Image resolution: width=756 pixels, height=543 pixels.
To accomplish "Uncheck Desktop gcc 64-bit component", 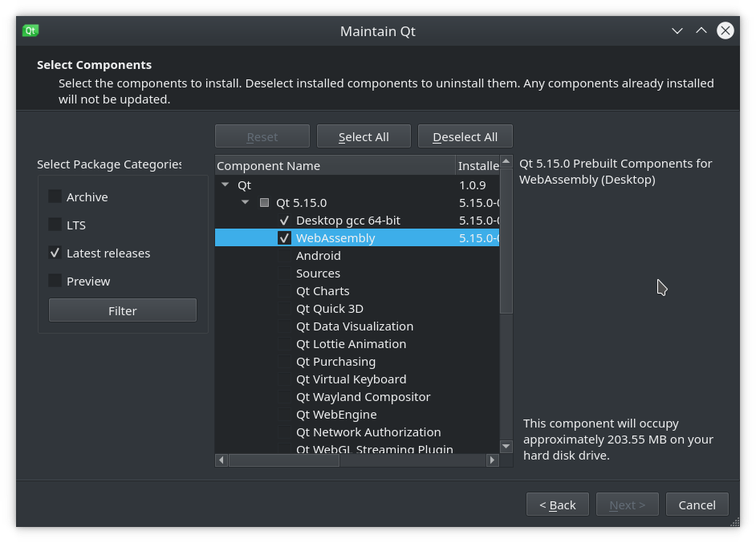I will point(284,221).
